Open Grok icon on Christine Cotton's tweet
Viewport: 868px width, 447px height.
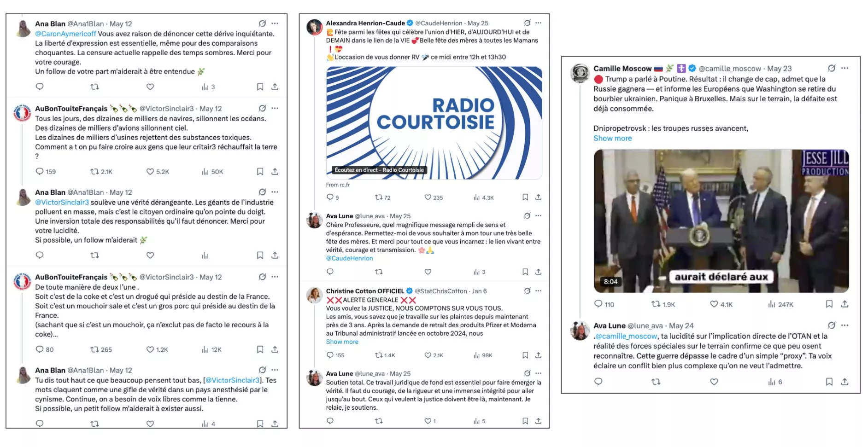(527, 291)
